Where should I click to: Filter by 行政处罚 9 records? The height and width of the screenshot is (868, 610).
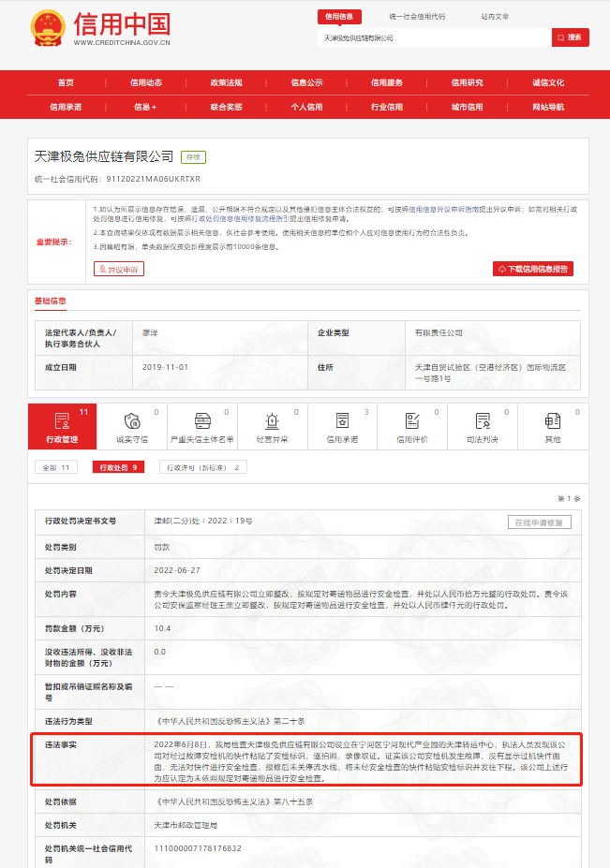click(x=118, y=467)
